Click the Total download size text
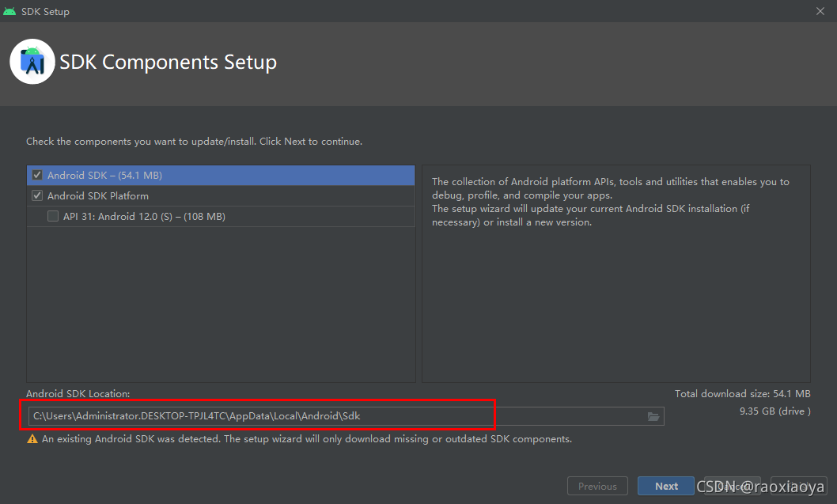The width and height of the screenshot is (837, 504). tap(743, 393)
